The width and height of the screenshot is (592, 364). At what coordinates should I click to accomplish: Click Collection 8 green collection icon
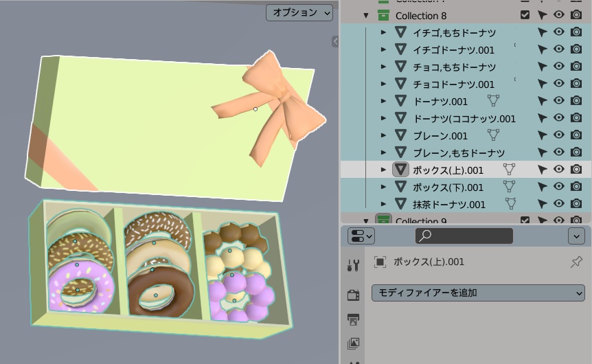pos(383,16)
